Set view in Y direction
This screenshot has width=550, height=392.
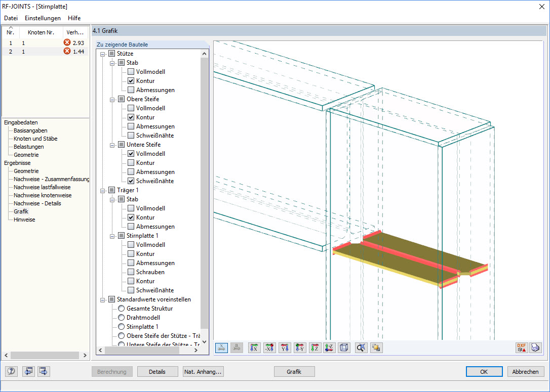click(x=285, y=348)
